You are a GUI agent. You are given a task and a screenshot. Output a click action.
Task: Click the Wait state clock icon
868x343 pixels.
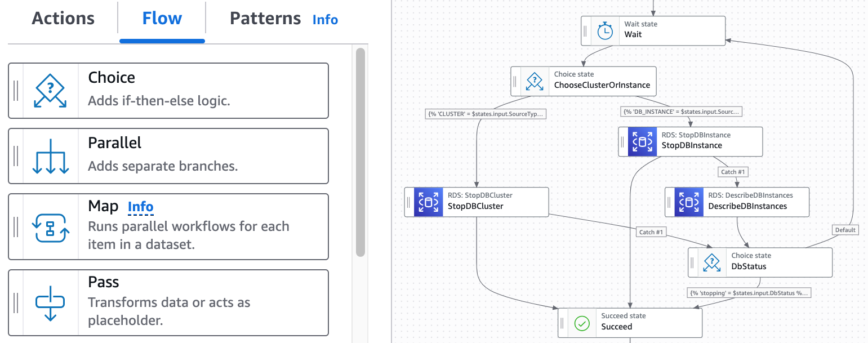pyautogui.click(x=605, y=31)
